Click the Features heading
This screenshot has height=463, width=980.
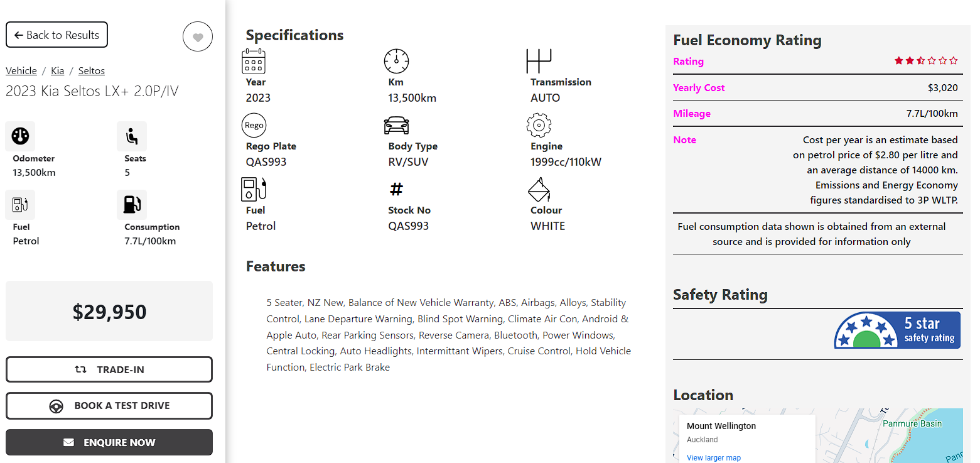coord(276,266)
